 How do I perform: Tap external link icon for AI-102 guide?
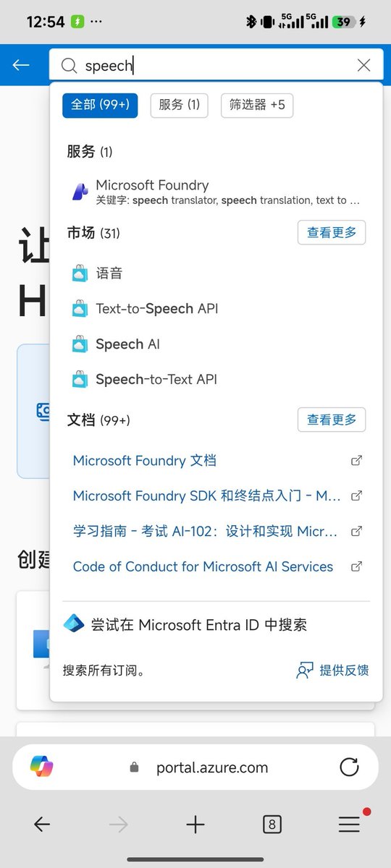pyautogui.click(x=356, y=531)
